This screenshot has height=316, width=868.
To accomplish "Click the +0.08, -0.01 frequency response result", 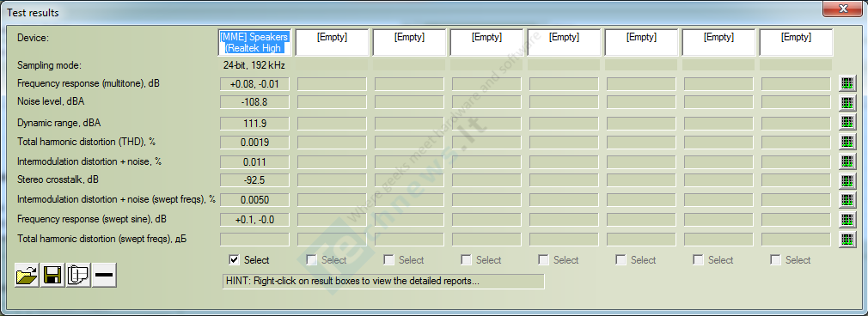I will tap(254, 84).
